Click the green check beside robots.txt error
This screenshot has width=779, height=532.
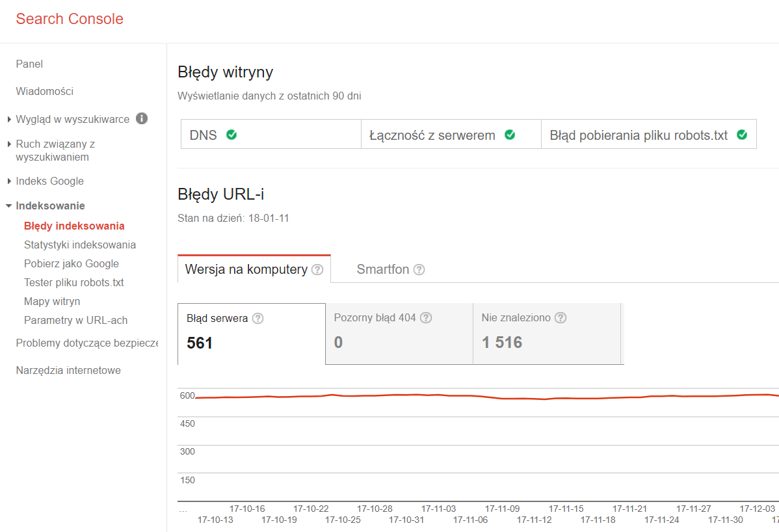[742, 135]
